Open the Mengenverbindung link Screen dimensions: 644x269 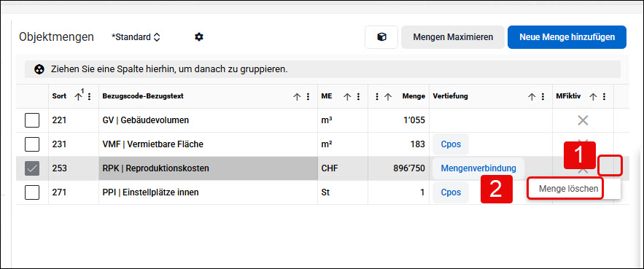478,168
